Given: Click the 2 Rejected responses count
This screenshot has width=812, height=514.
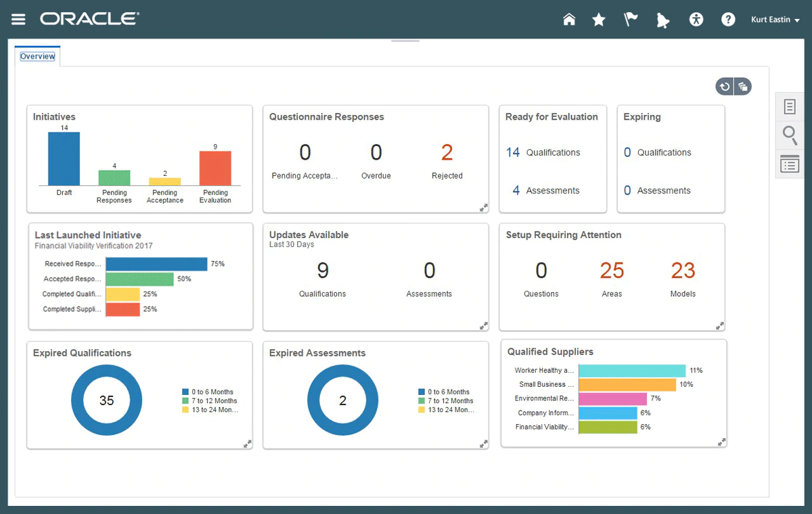Looking at the screenshot, I should click(447, 153).
